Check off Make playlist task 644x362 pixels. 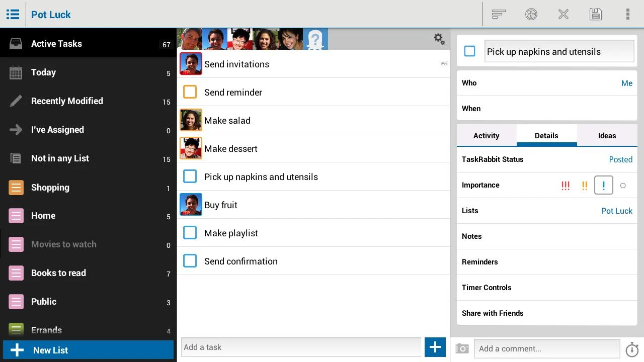tap(190, 233)
